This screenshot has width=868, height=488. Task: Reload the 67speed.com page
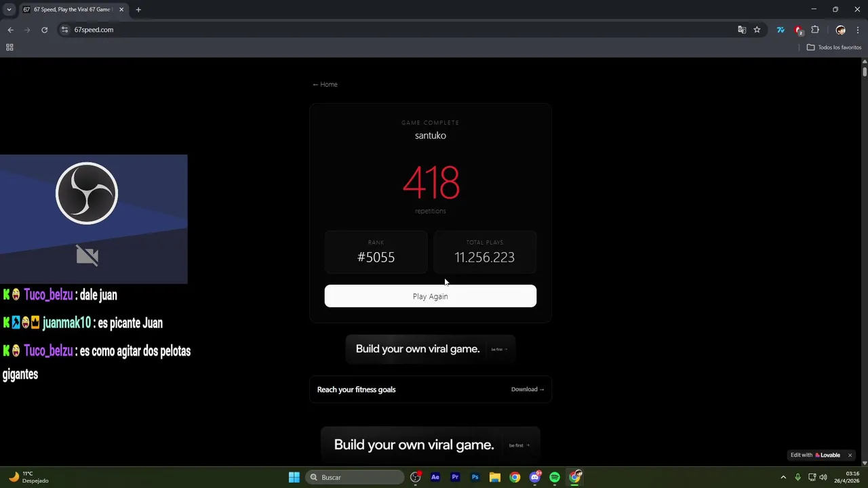click(x=45, y=30)
